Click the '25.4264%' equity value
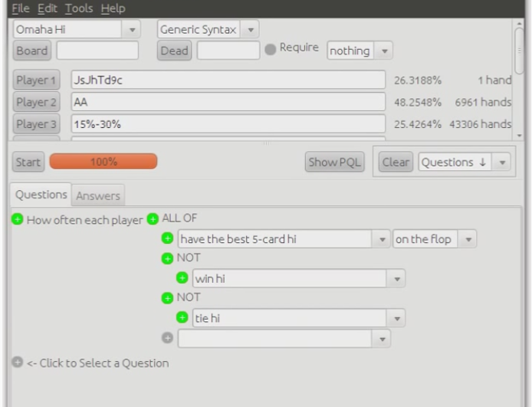 pyautogui.click(x=418, y=124)
